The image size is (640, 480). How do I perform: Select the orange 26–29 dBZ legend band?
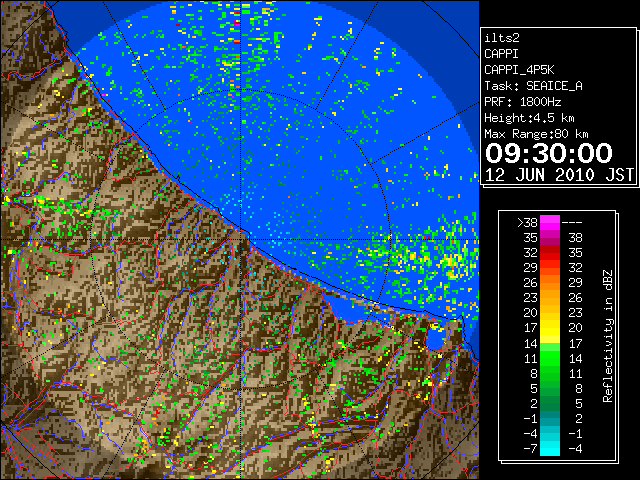pyautogui.click(x=550, y=282)
